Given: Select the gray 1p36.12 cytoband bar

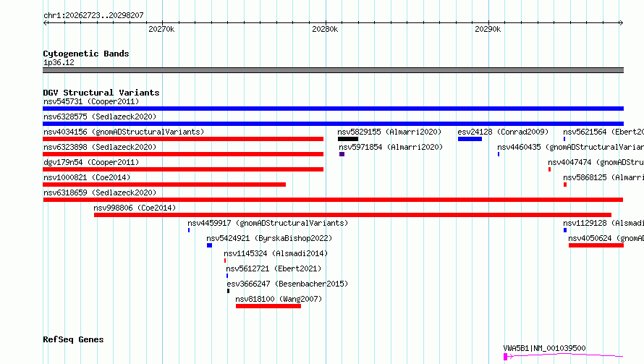Looking at the screenshot, I should (333, 70).
